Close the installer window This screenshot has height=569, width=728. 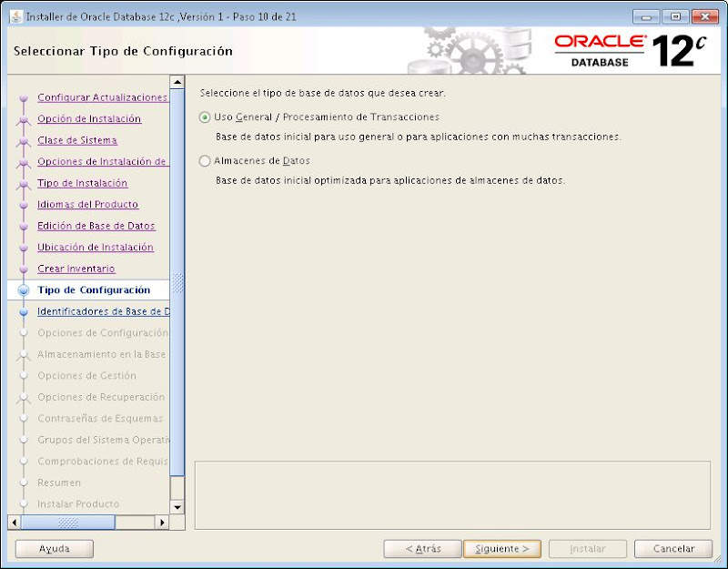704,16
